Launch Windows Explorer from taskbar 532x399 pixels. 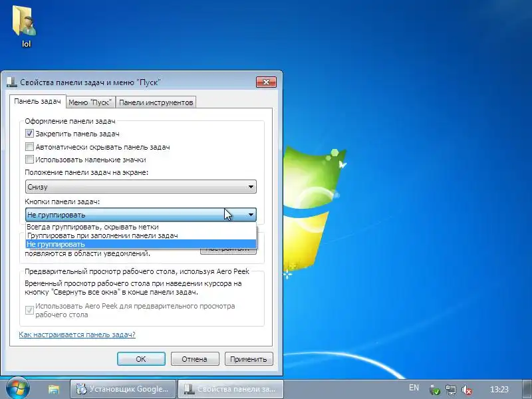click(x=54, y=389)
